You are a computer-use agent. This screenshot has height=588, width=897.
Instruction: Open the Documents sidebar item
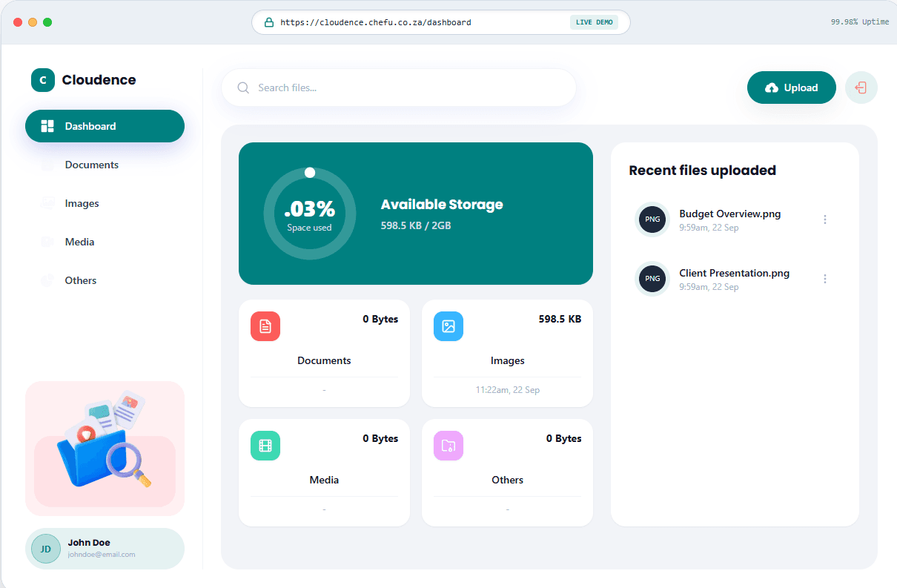coord(105,165)
